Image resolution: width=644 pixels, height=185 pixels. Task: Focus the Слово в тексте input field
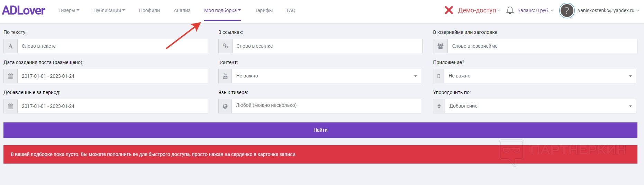[112, 46]
